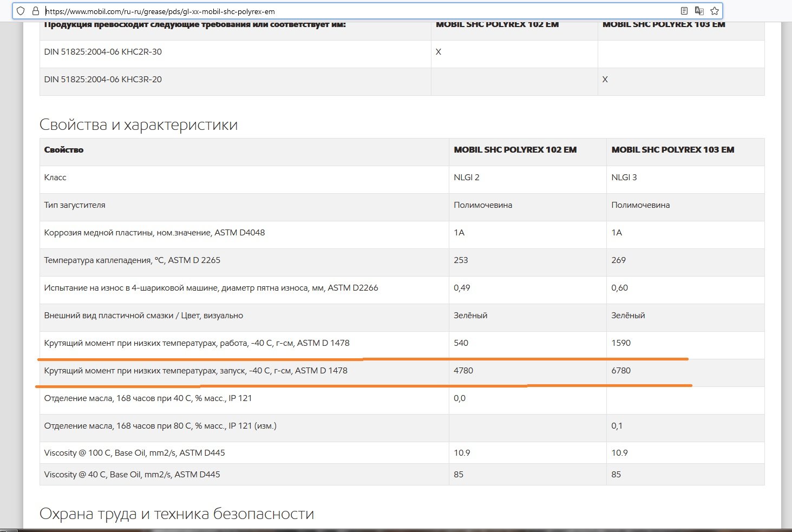Click '1A' value in the 102 EM column

(459, 233)
